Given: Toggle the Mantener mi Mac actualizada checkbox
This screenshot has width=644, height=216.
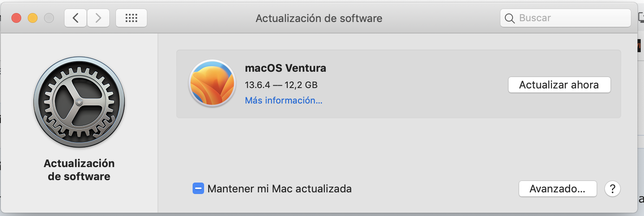Looking at the screenshot, I should [198, 189].
